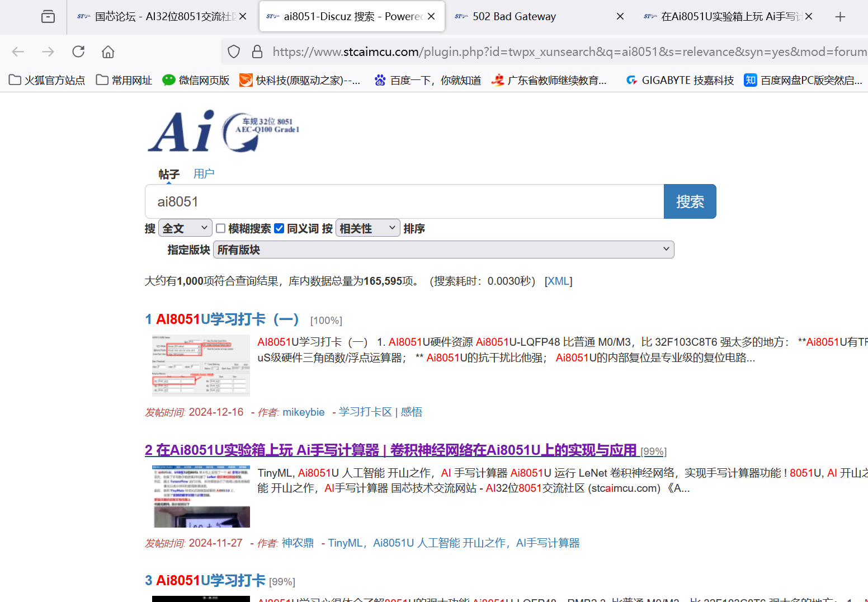Go back to the previous page
Image resolution: width=868 pixels, height=602 pixels.
click(18, 52)
